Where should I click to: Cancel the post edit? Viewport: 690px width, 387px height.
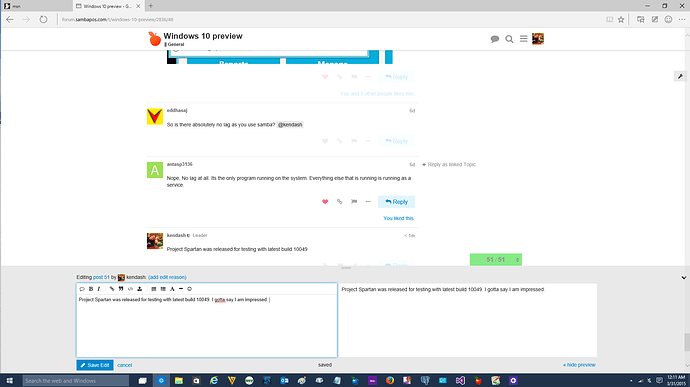tap(125, 365)
